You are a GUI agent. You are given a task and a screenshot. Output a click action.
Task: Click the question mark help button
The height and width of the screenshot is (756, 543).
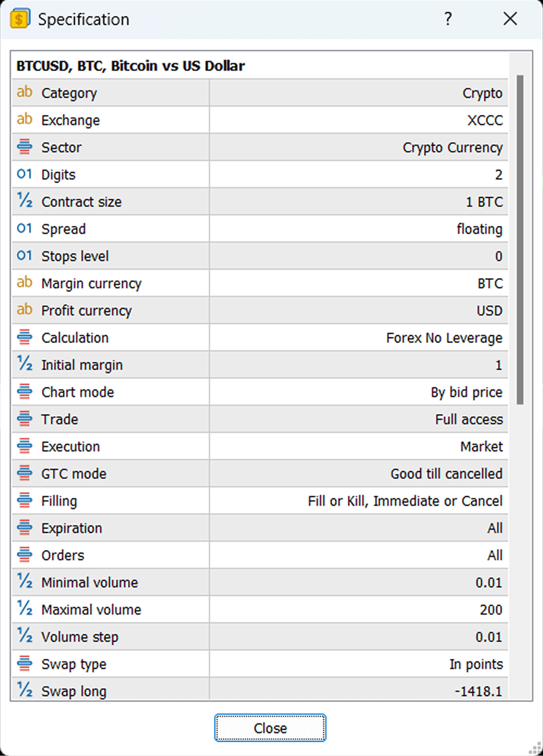click(448, 19)
